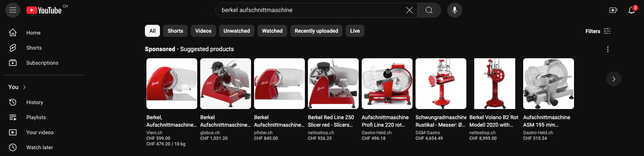Image resolution: width=644 pixels, height=156 pixels.
Task: Submit search with magnifier button
Action: pyautogui.click(x=429, y=10)
